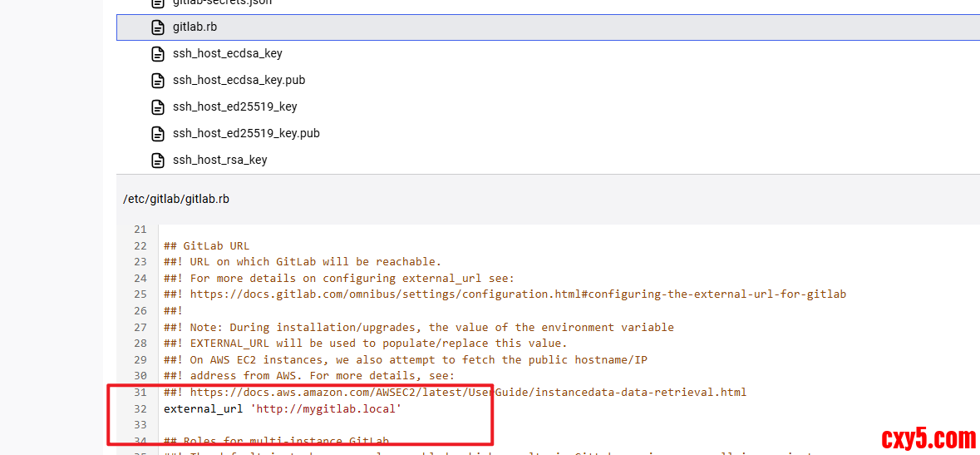Screen dimensions: 980x455
Task: Click the docs.gitlab.com configuration URL
Action: tap(518, 294)
